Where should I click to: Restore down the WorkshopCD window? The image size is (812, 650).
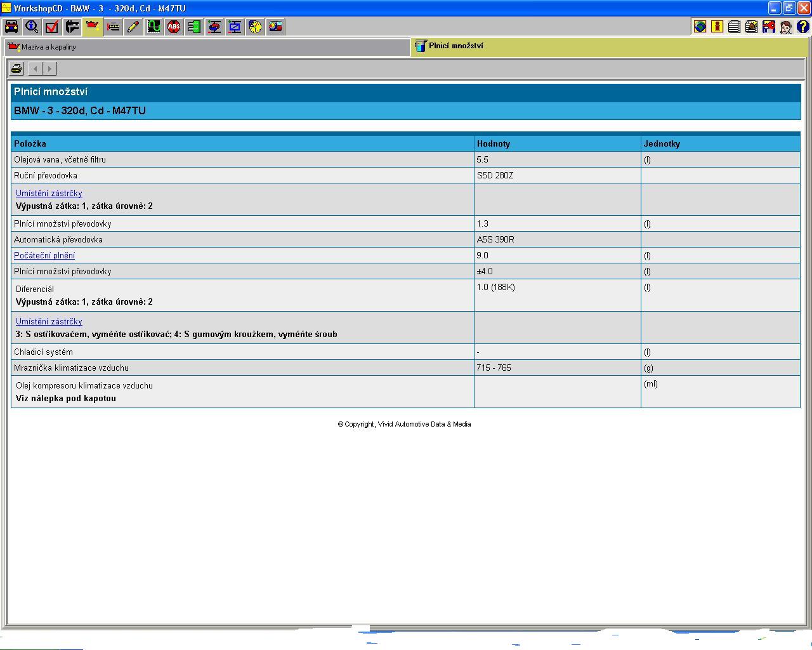coord(789,8)
